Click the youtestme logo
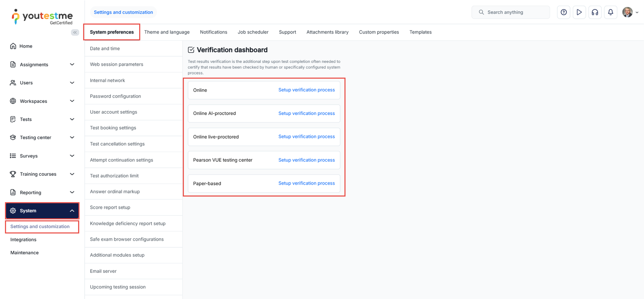This screenshot has height=299, width=644. [42, 17]
